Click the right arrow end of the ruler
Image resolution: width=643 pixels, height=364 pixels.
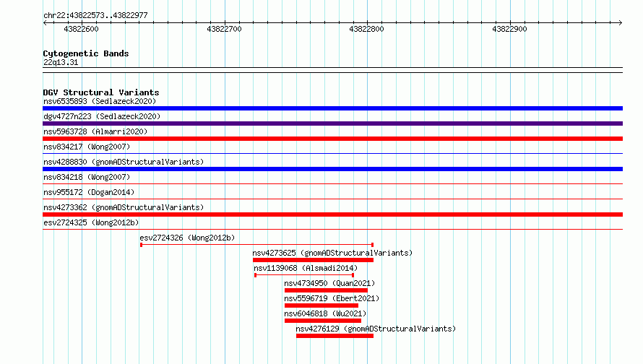tap(621, 22)
